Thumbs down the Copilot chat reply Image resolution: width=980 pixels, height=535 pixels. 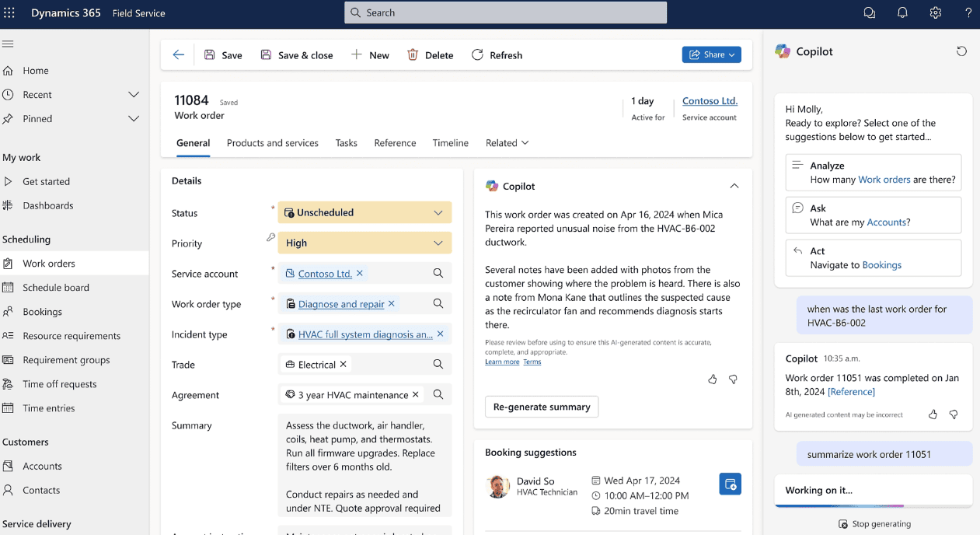pos(954,414)
